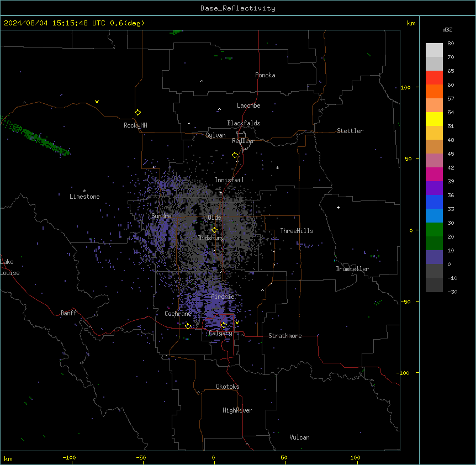Click the light gray 70-80 dBZ swatch
476x465 pixels.
(434, 50)
